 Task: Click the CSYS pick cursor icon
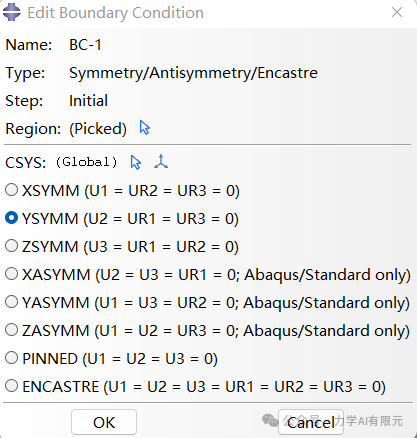click(136, 162)
